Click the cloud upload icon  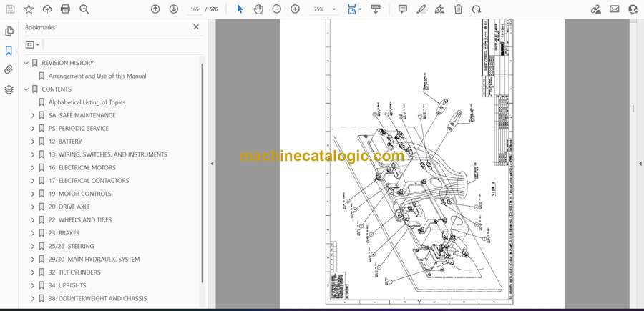coord(47,9)
